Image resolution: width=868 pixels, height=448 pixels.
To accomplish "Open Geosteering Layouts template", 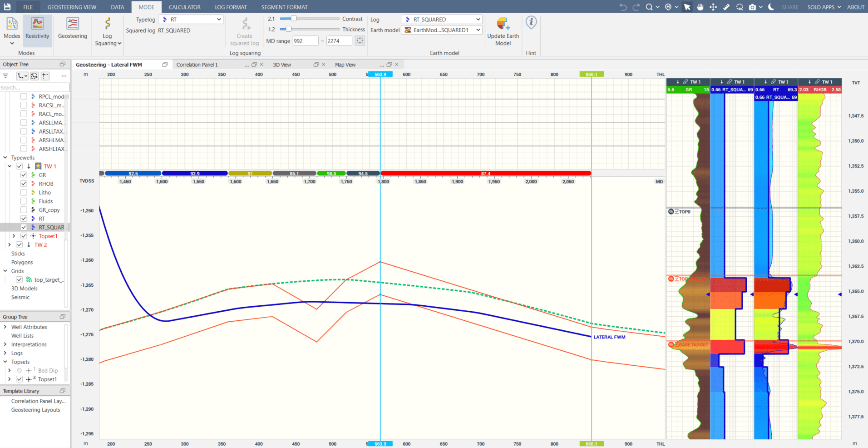I will point(36,410).
